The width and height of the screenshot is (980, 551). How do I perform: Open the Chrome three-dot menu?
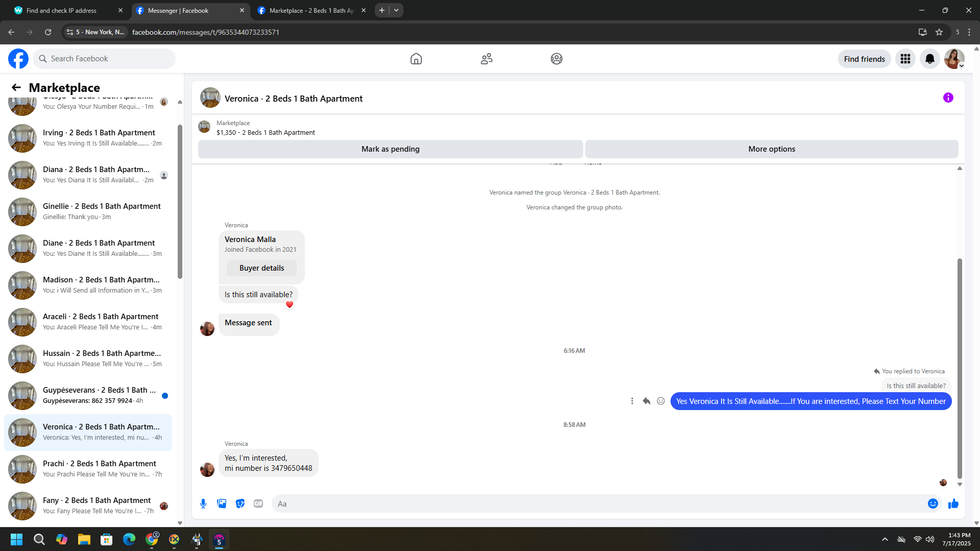969,32
